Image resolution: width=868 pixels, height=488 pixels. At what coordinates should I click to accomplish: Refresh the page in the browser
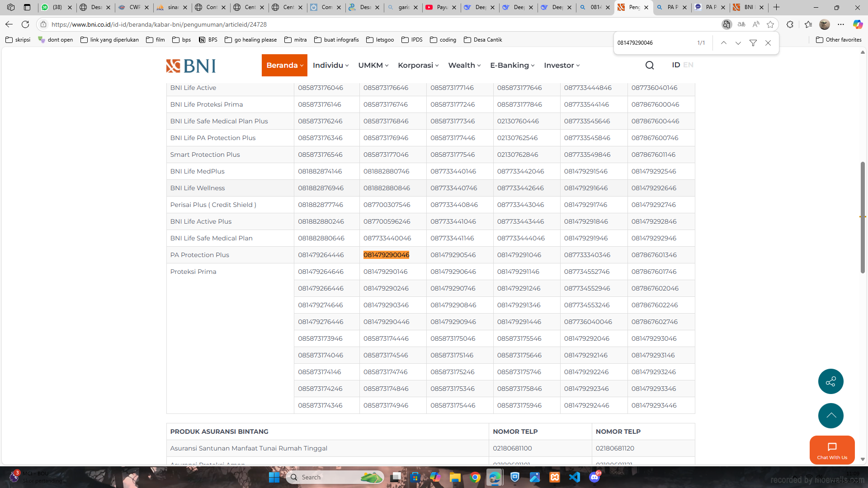[25, 24]
